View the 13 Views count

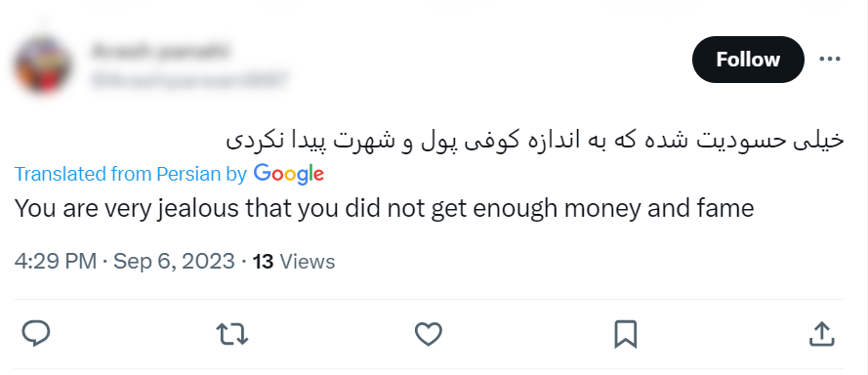pos(293,262)
